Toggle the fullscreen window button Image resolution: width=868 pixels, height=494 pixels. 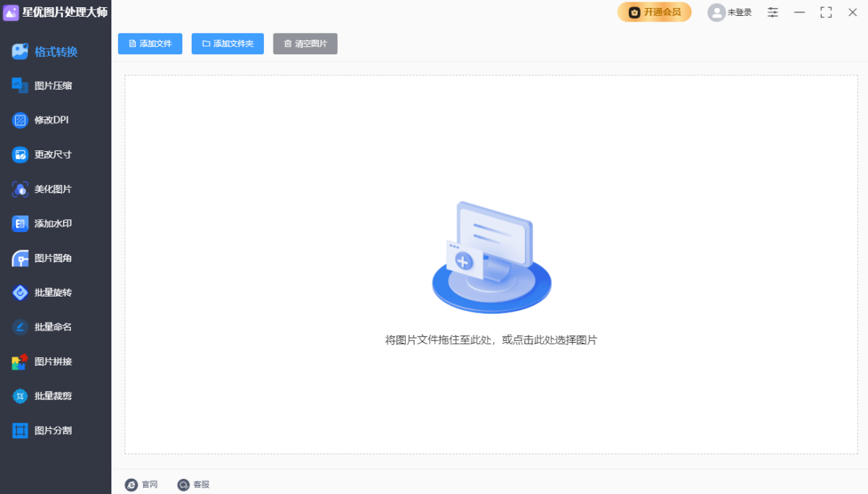click(826, 12)
